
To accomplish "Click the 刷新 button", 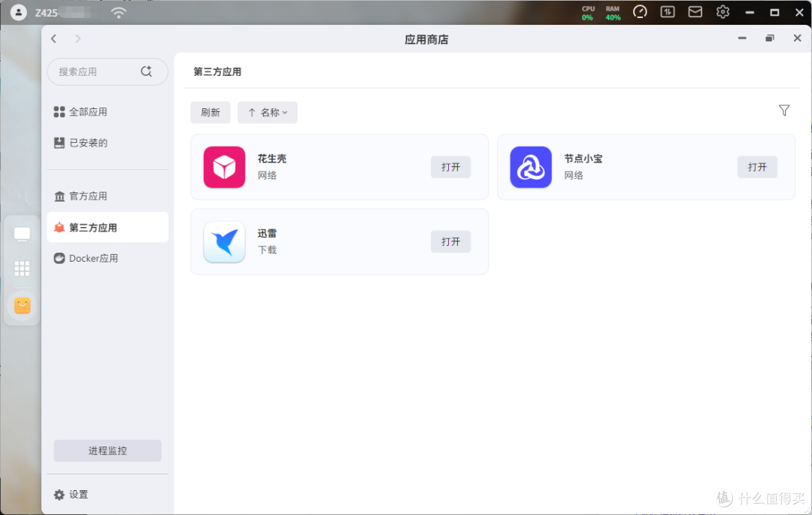I will coord(211,112).
